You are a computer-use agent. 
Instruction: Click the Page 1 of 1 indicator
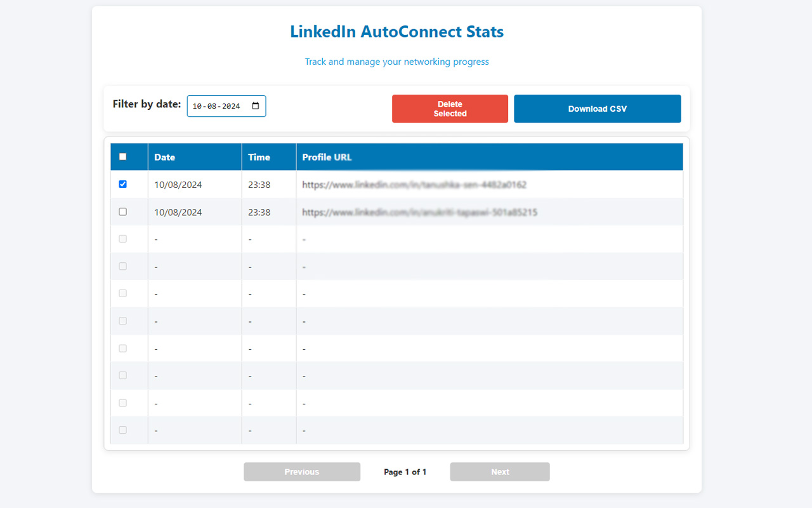405,472
